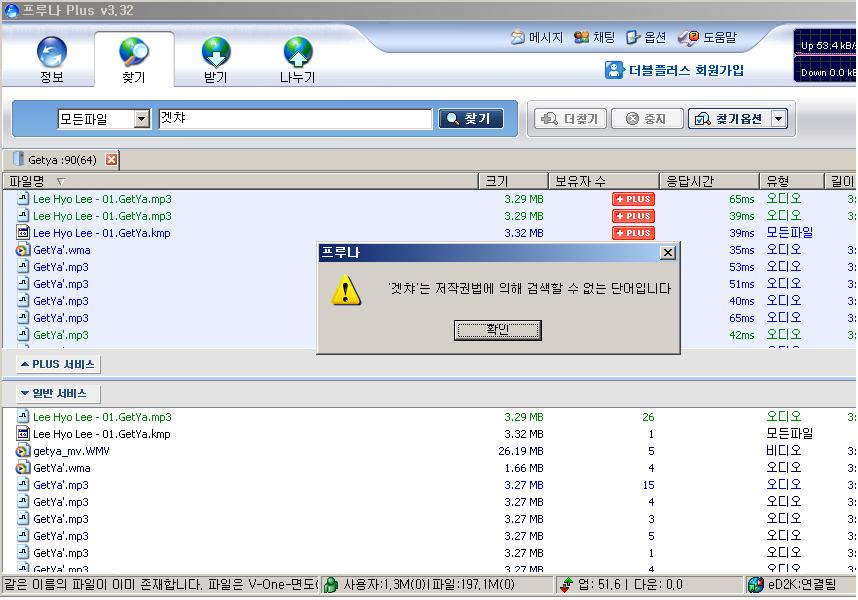Open 메시지 (Messages) from the top bar
This screenshot has height=600, width=858.
[x=537, y=37]
